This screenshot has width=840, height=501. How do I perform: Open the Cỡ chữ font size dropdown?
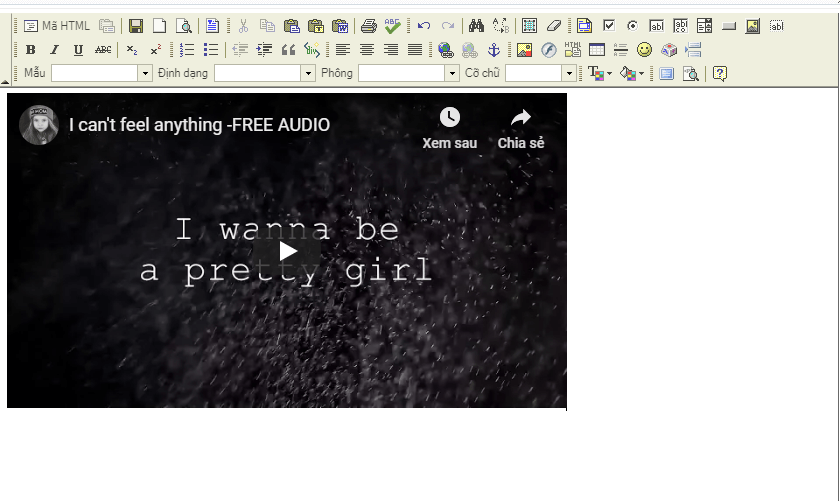[x=569, y=74]
